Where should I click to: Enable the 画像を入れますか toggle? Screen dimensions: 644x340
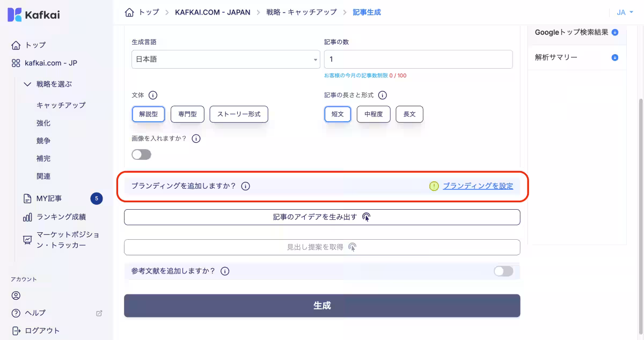(141, 154)
